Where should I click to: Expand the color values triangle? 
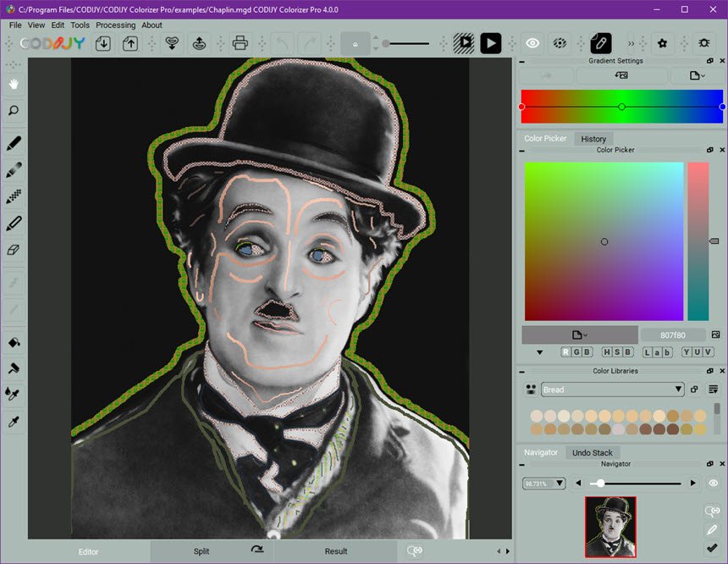(539, 352)
